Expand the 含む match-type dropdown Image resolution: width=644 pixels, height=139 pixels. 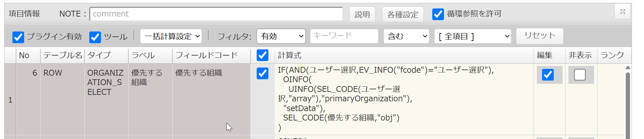[406, 36]
